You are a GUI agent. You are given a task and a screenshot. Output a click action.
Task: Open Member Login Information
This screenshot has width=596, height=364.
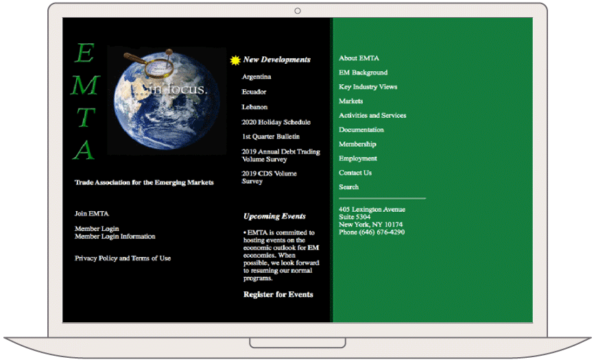115,236
